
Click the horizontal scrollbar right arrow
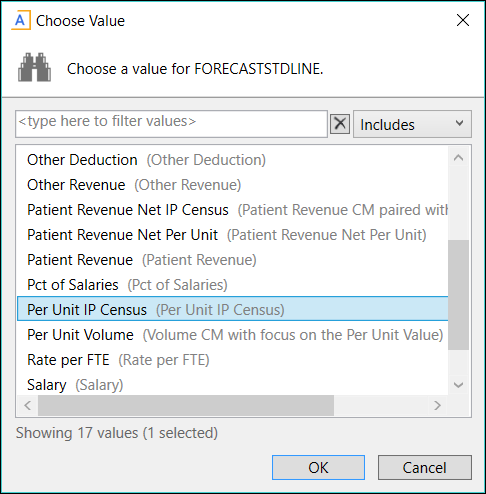pyautogui.click(x=438, y=406)
